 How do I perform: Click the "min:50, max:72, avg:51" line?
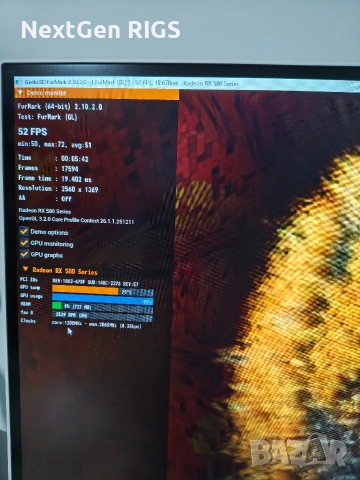click(54, 145)
